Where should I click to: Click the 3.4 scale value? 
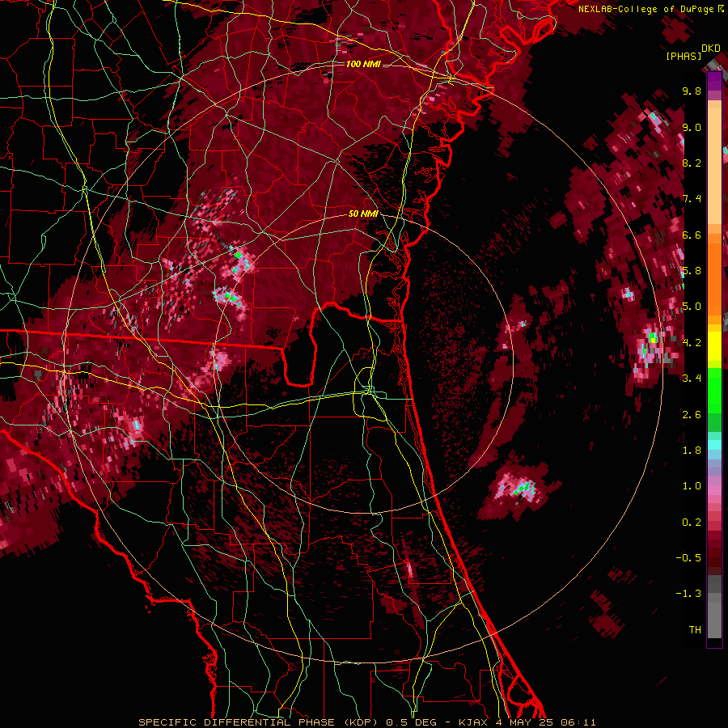(692, 378)
